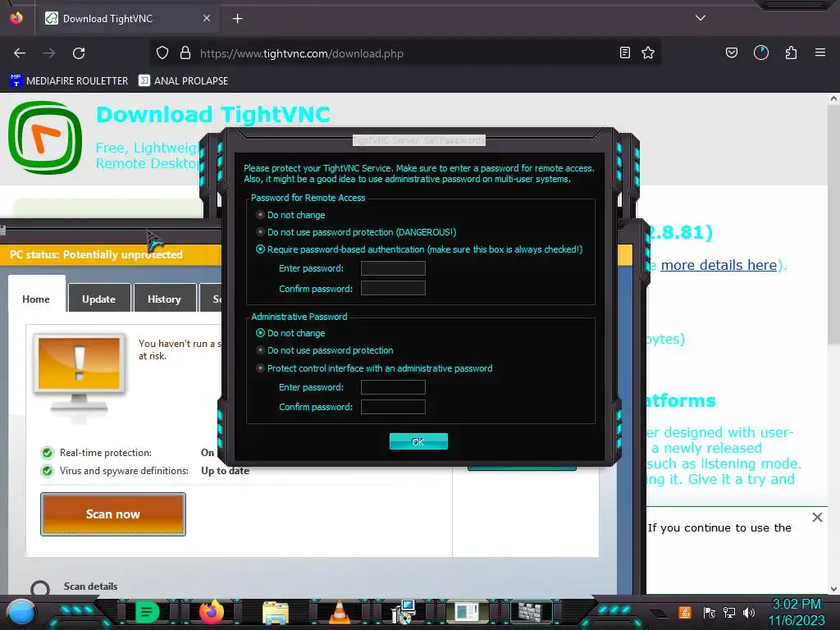
Task: Open the firewall wall taskbar icon
Action: click(531, 612)
